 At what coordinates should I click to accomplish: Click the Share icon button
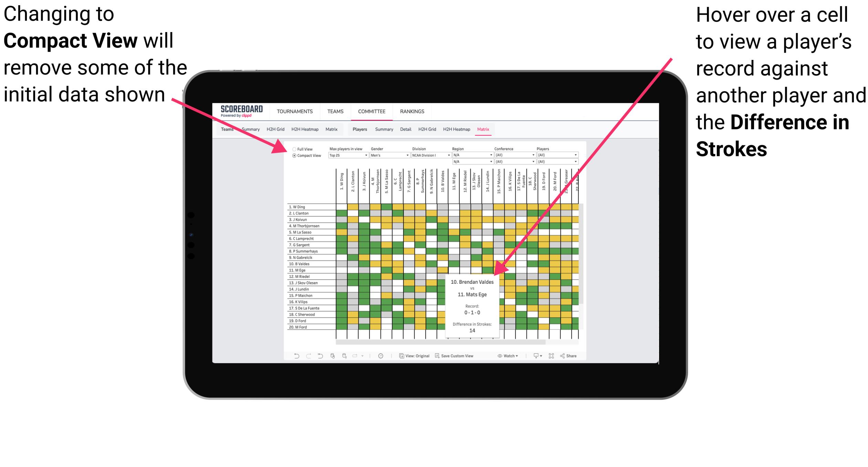[x=575, y=355]
